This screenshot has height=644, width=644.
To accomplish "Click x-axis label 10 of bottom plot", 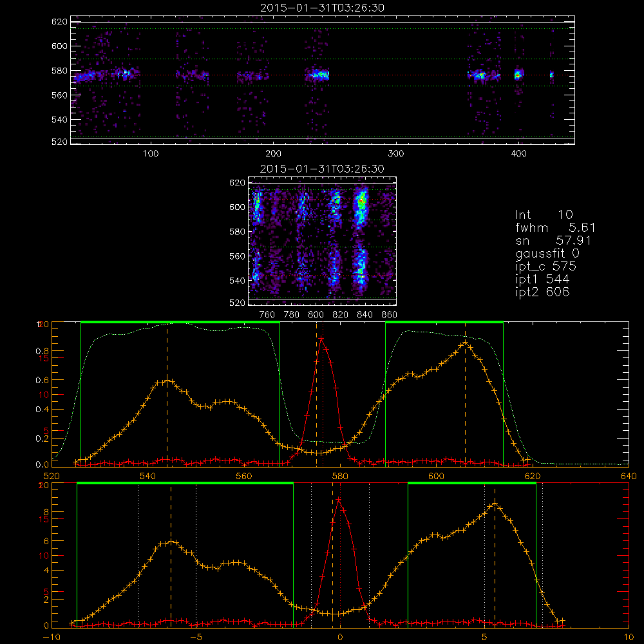I will point(629,638).
